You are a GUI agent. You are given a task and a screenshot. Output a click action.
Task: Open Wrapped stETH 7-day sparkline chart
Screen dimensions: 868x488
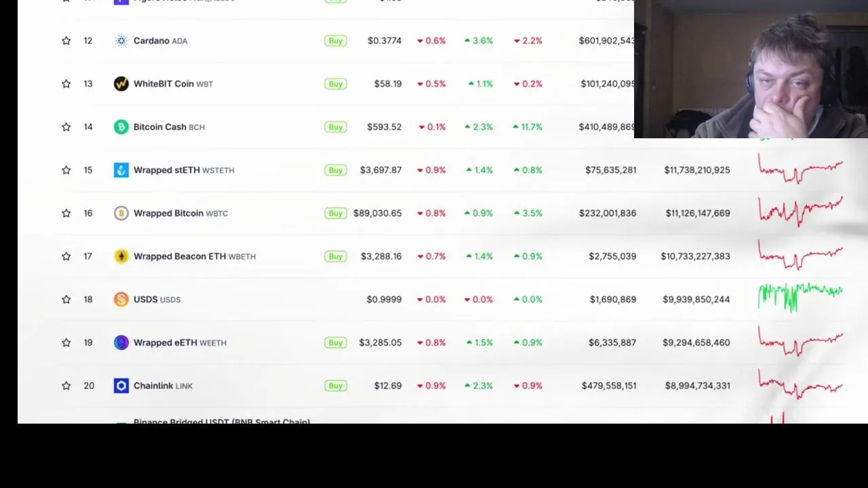click(x=800, y=169)
